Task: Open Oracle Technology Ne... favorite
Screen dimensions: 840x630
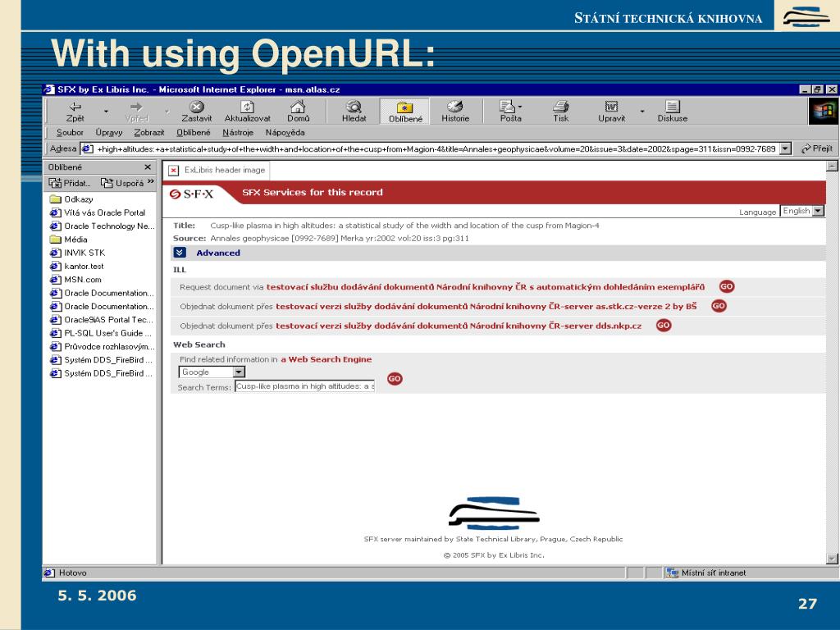Action: tap(103, 226)
